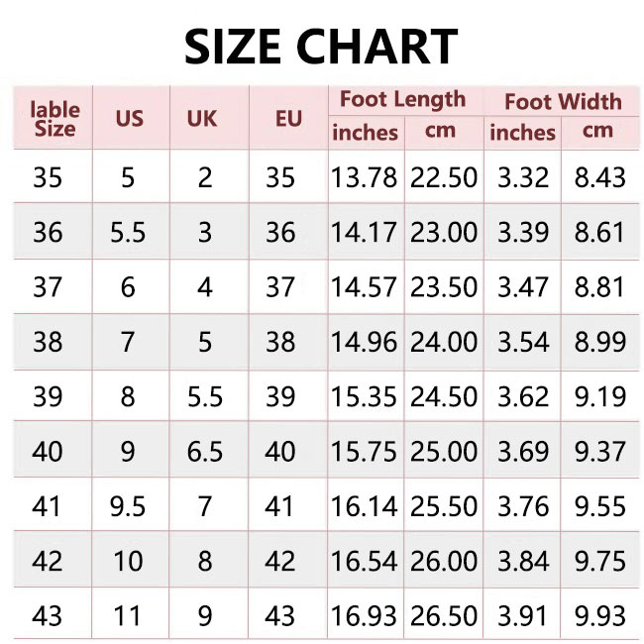The image size is (644, 644).
Task: Click the foot width 3.84 inches cell
Action: tap(523, 561)
